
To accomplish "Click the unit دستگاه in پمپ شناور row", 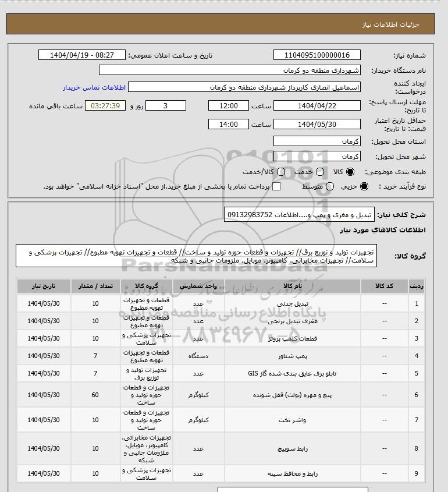I will 198,356.
